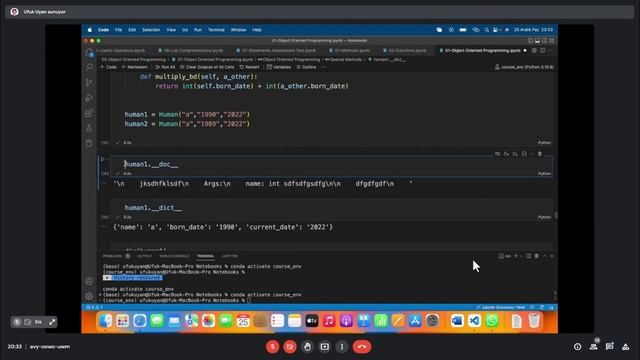Toggle the secondary side bar layout icon
This screenshot has width=640, height=360.
pyautogui.click(x=544, y=40)
